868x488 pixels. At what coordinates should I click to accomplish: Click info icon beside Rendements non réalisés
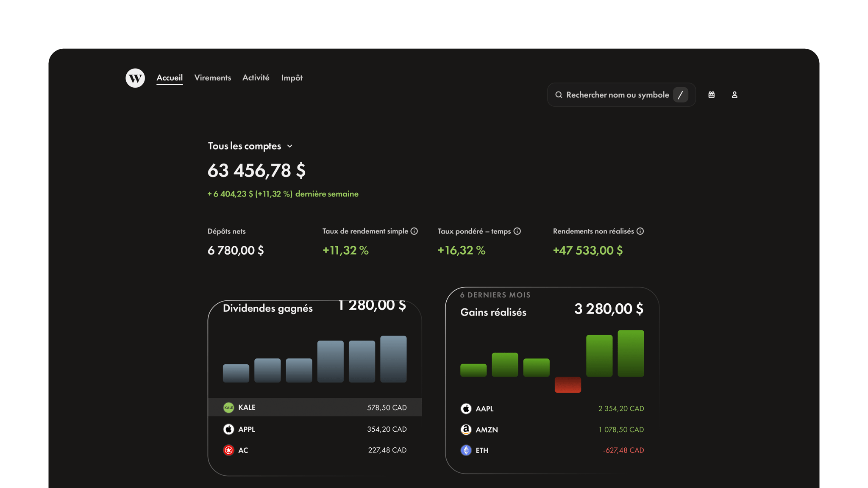click(x=640, y=231)
